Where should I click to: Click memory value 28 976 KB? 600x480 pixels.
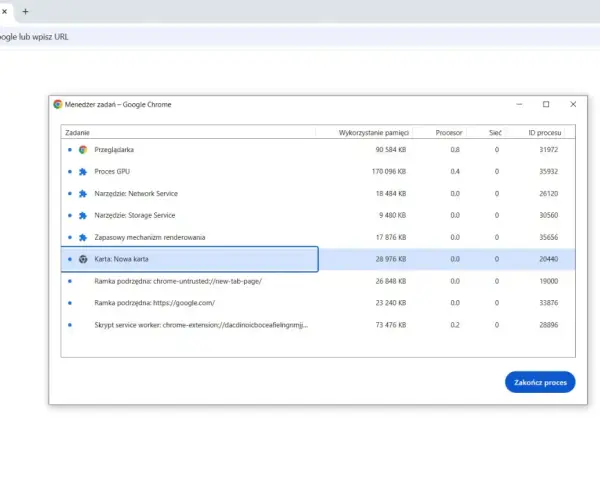click(391, 259)
